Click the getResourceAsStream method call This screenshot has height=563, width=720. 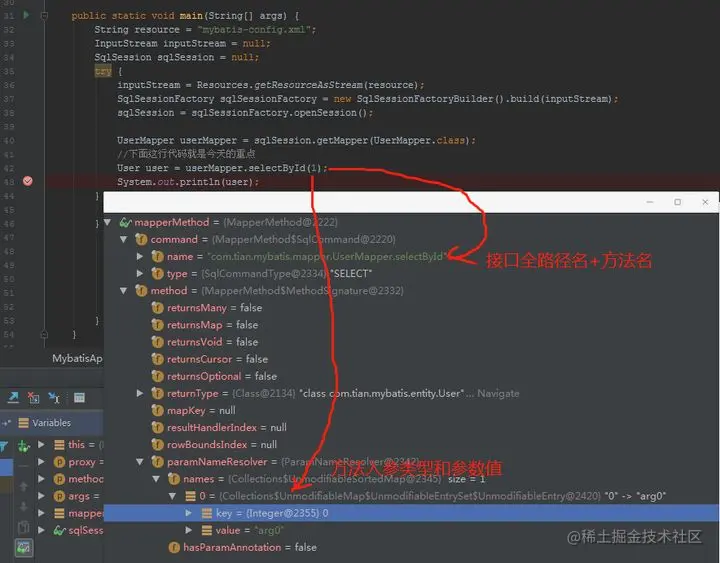pos(308,85)
